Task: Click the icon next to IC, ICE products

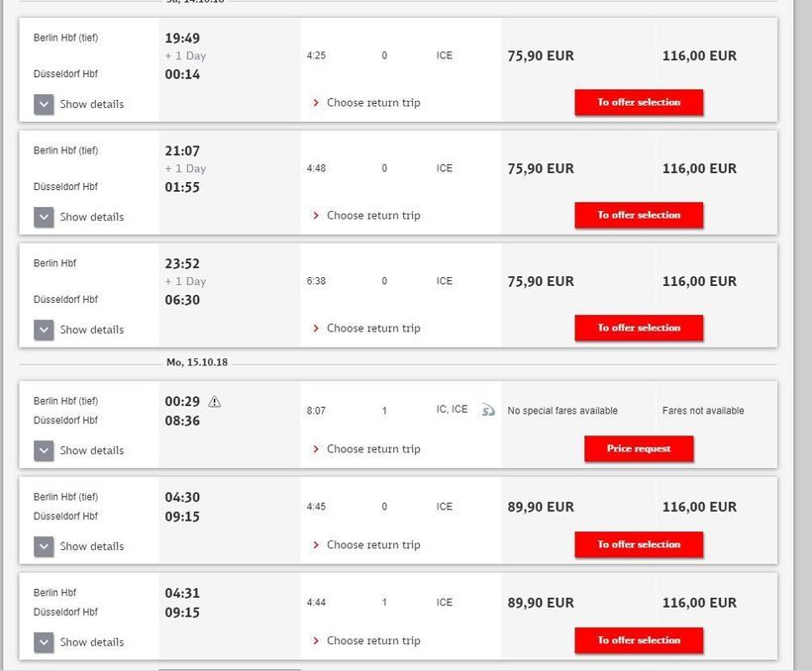Action: tap(487, 410)
